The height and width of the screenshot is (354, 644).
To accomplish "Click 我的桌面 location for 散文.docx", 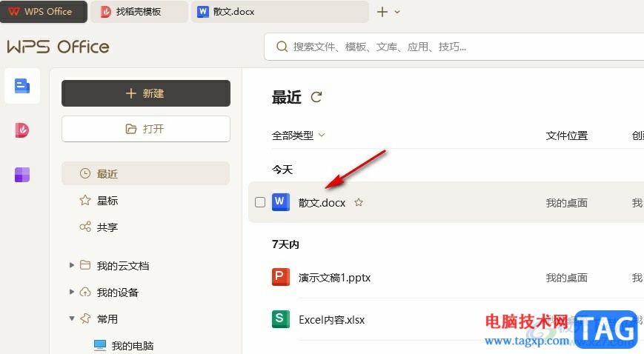I will 567,203.
